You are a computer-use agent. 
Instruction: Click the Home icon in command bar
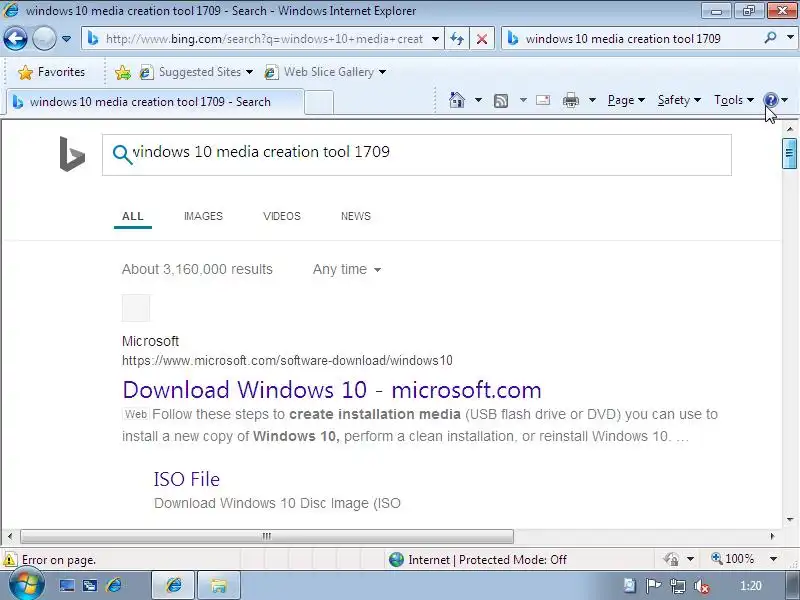point(457,100)
